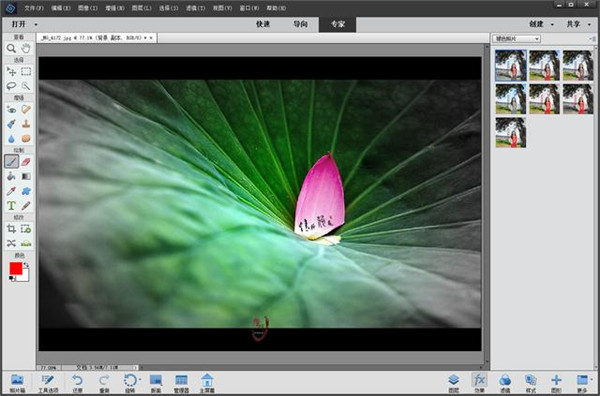Select the Brush tool
The width and height of the screenshot is (600, 396).
(x=11, y=161)
